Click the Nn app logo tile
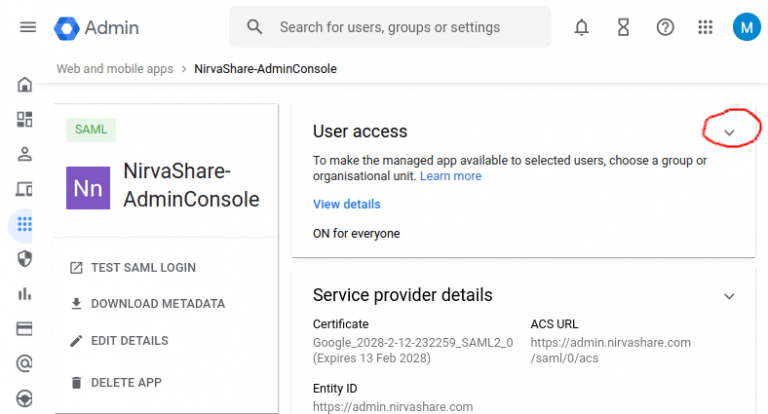This screenshot has height=414, width=768. click(88, 188)
